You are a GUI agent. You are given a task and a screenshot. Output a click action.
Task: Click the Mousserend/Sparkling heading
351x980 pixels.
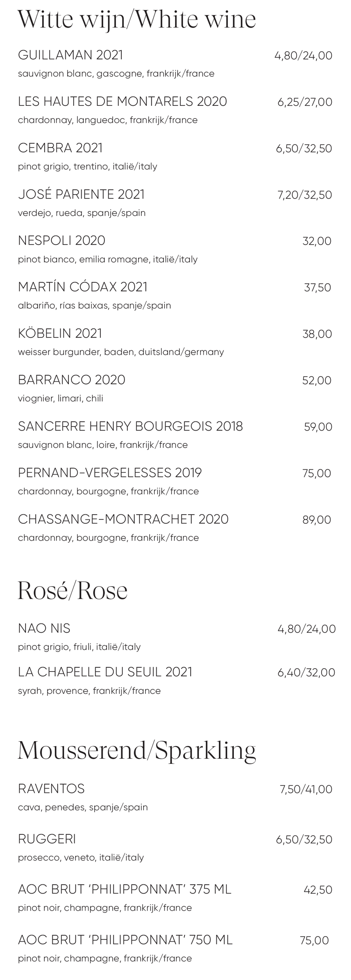tap(137, 750)
